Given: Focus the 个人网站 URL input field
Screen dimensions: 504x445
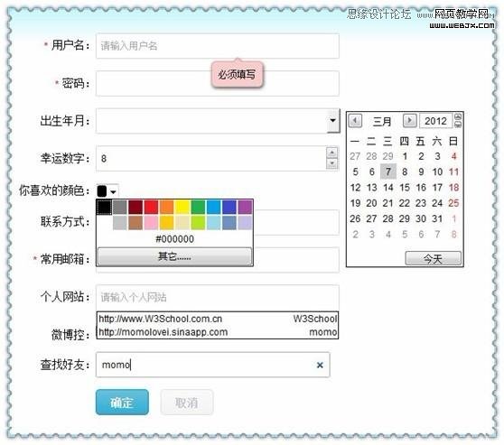Looking at the screenshot, I should pos(218,297).
